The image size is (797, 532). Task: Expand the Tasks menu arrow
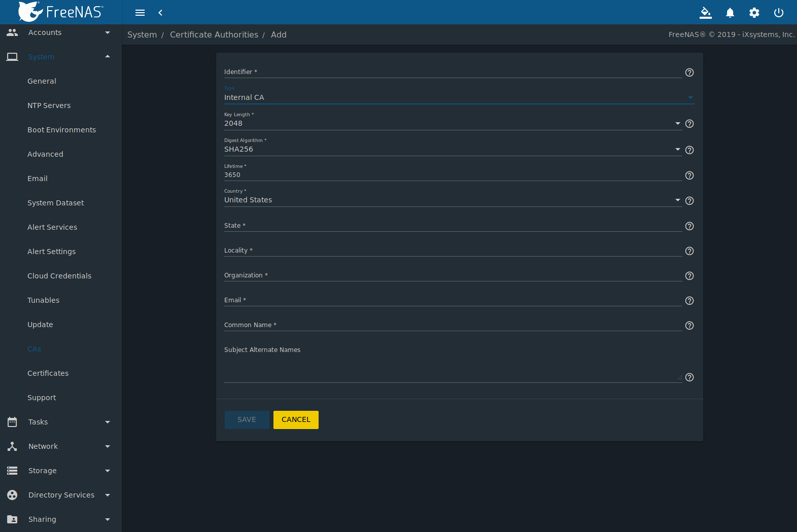coord(108,422)
